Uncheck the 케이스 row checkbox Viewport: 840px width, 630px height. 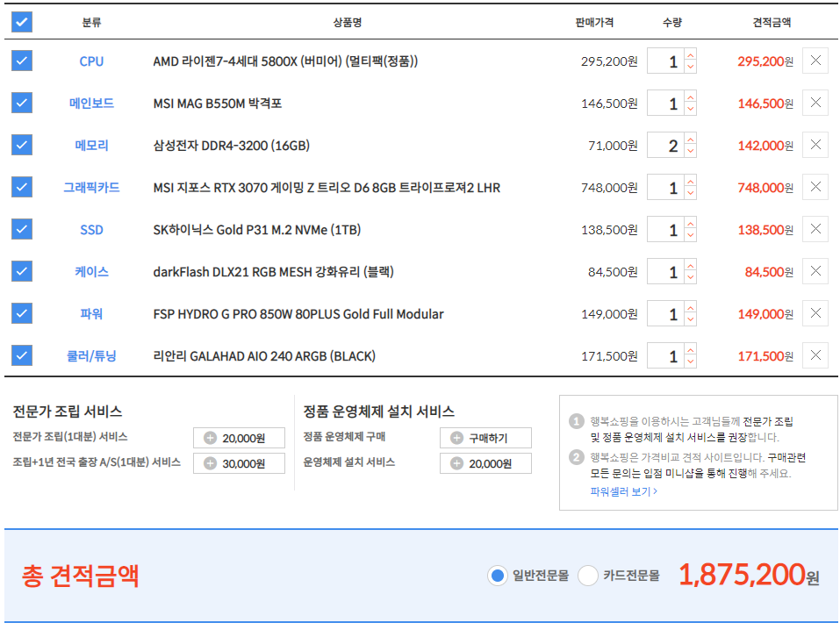[22, 271]
